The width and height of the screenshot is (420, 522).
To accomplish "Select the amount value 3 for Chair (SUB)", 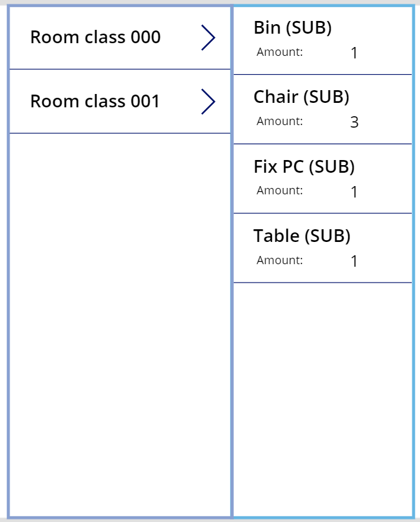I will 354,122.
